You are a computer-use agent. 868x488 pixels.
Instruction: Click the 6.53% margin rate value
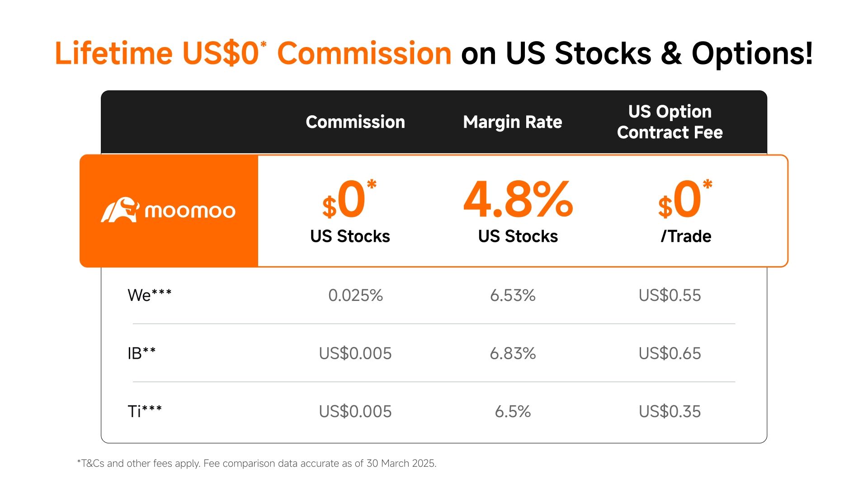(513, 296)
